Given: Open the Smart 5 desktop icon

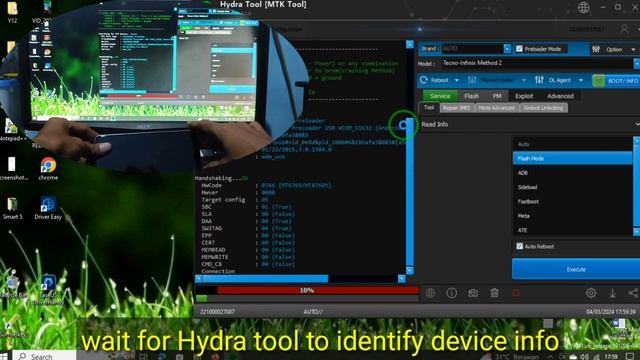Looking at the screenshot, I should pos(12,208).
